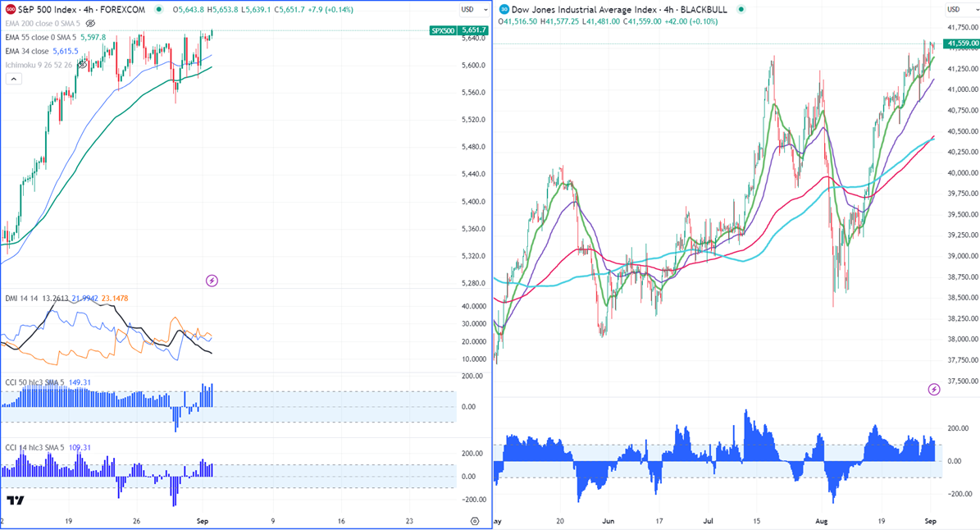Click 5,320.0 on the S&P price scale
Viewport: 980px width, 530px height.
(x=473, y=256)
